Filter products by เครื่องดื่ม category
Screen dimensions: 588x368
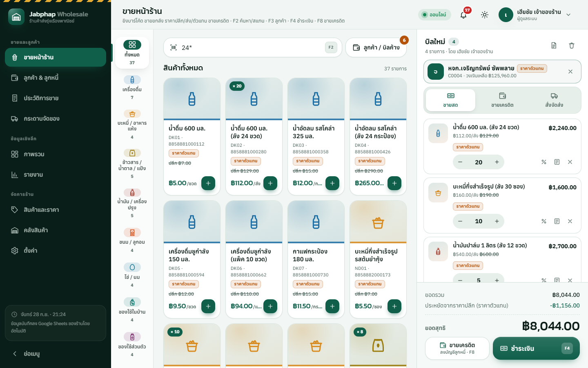click(x=132, y=87)
